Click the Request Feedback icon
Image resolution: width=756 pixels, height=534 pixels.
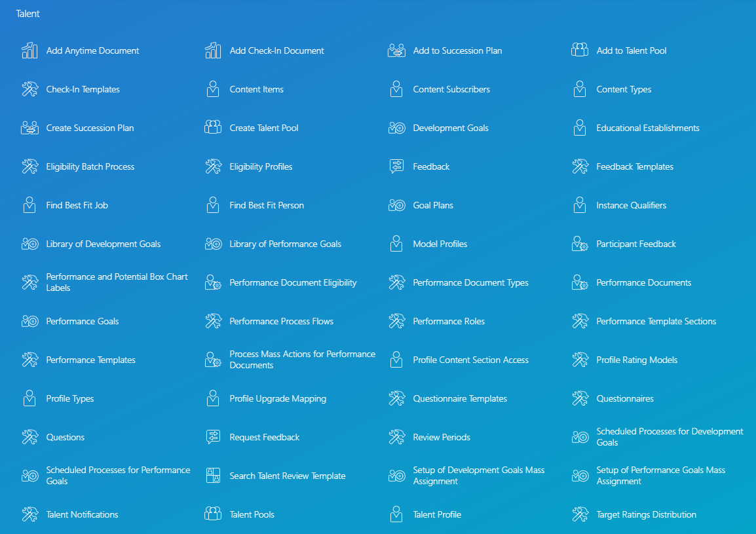213,437
